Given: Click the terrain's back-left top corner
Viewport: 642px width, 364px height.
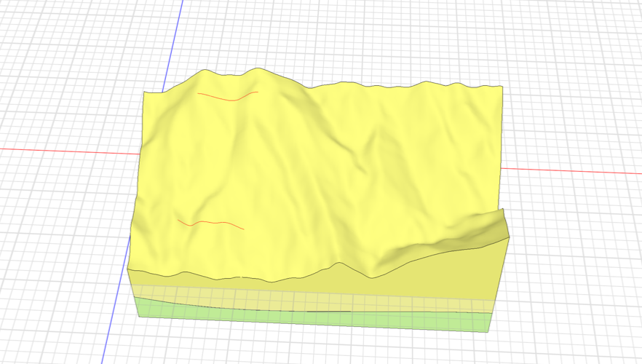Looking at the screenshot, I should [x=145, y=93].
